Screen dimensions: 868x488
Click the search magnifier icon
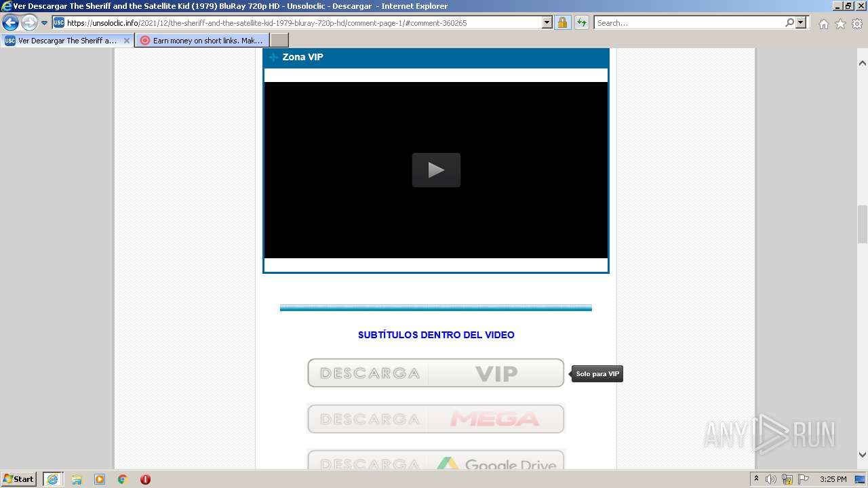coord(789,23)
